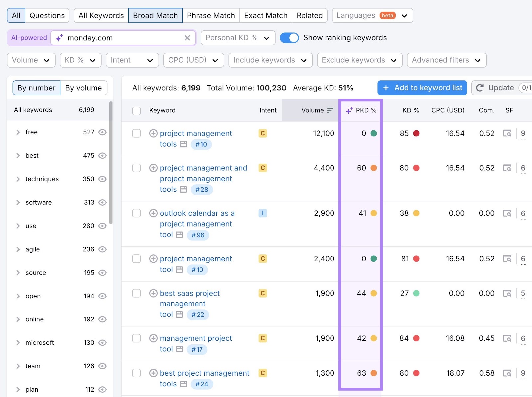This screenshot has width=532, height=397.
Task: Open Advanced filters dropdown
Action: 447,60
